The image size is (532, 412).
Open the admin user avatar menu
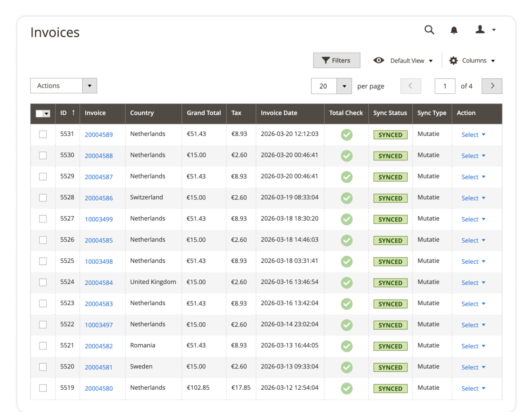click(x=480, y=30)
